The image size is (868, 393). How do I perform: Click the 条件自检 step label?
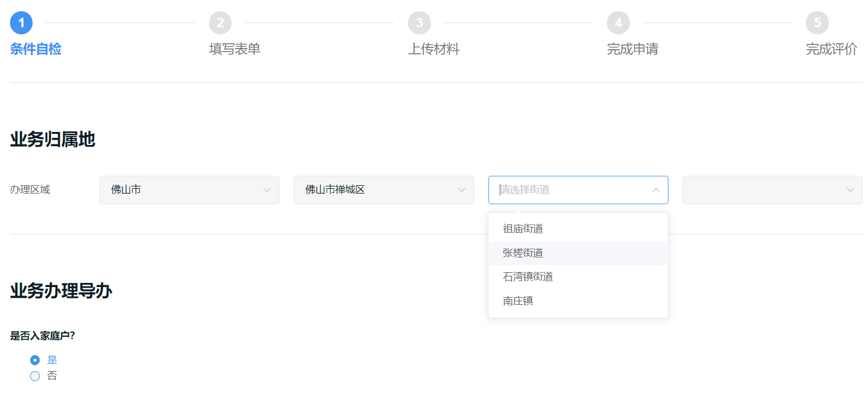[36, 49]
